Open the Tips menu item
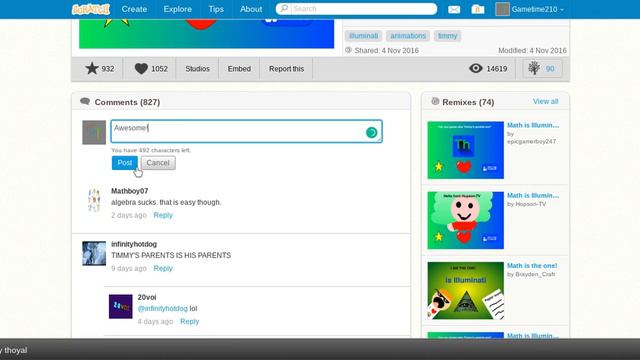Screen dimensions: 640x360 216,9
